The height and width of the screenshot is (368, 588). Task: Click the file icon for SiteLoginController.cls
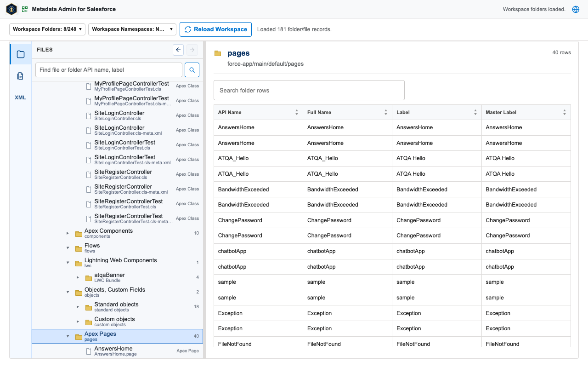[89, 115]
